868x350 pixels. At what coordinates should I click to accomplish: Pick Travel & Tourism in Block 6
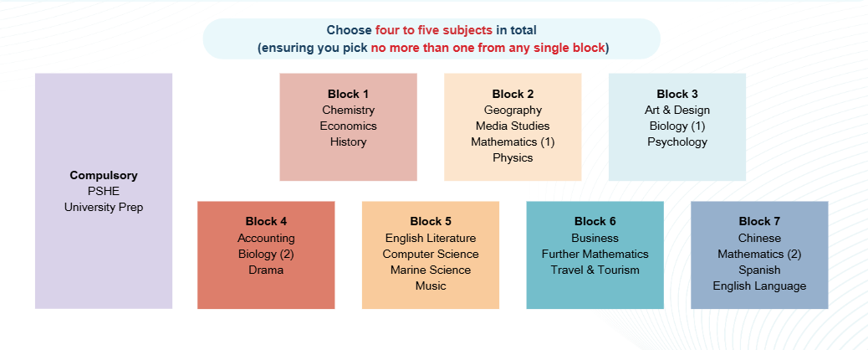pyautogui.click(x=595, y=270)
